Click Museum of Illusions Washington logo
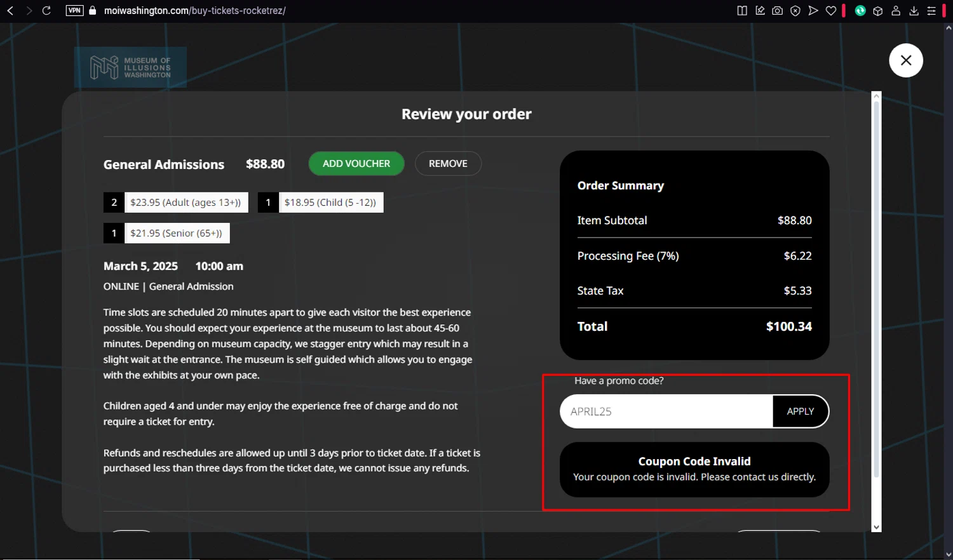Screen dimensions: 953x560 coord(130,67)
